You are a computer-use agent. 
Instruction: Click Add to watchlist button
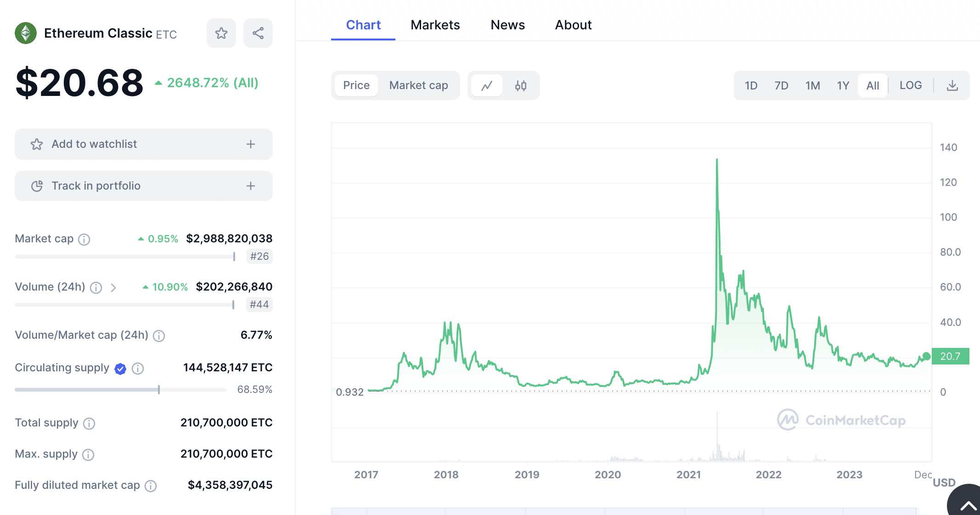point(144,144)
